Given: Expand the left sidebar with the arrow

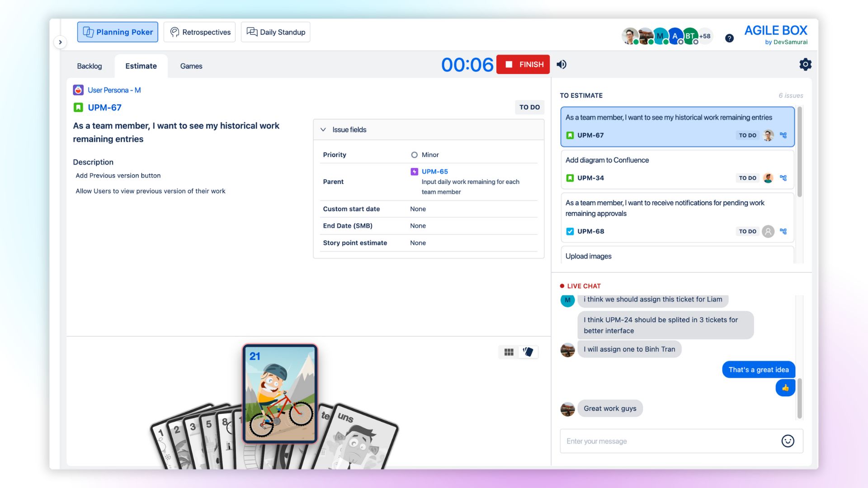Looking at the screenshot, I should point(61,42).
